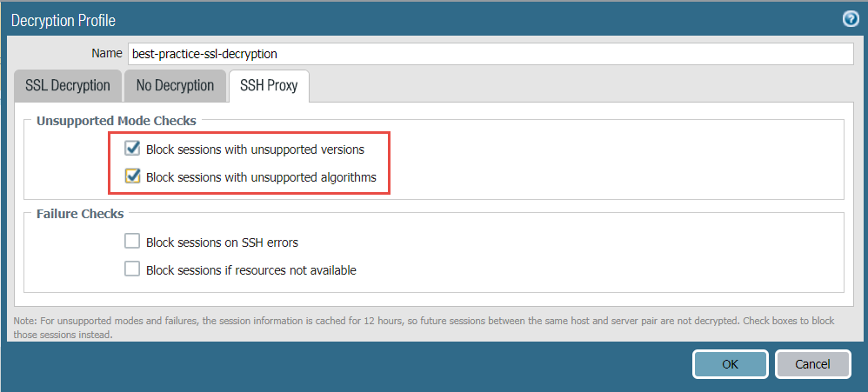Click the Name input field
868x392 pixels.
491,54
